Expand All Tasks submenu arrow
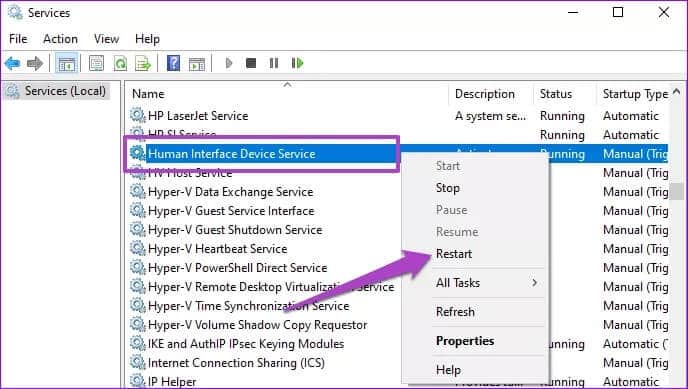Image resolution: width=688 pixels, height=389 pixels. pyautogui.click(x=534, y=283)
